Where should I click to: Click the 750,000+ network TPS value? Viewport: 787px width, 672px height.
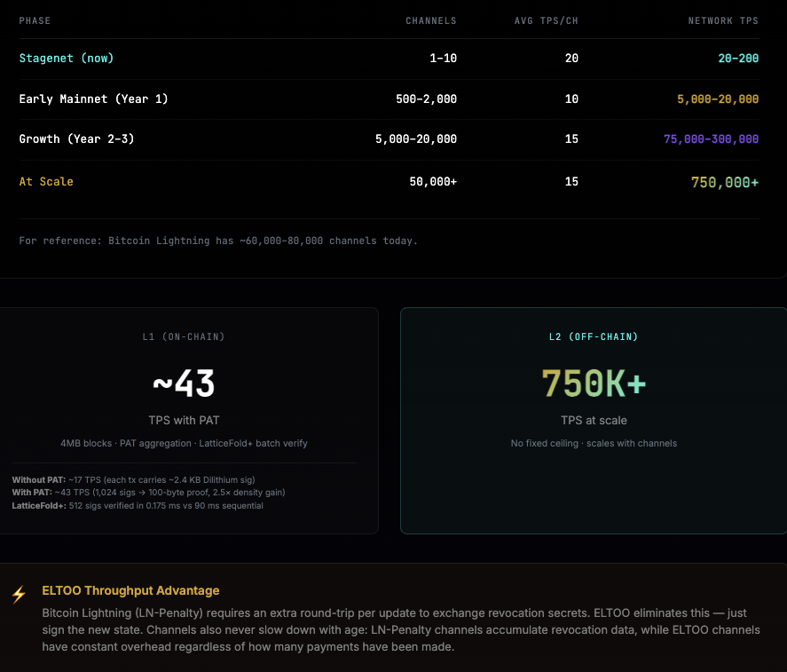pos(725,182)
